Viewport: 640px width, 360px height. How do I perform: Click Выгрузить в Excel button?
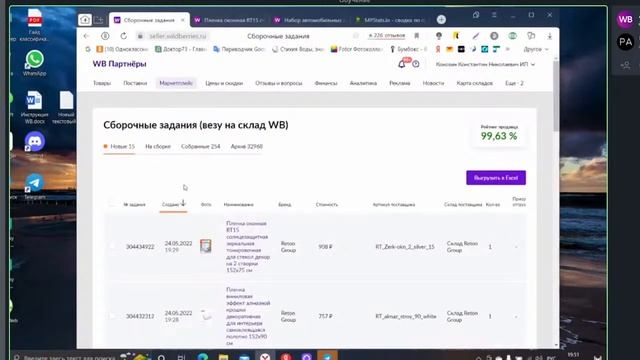[x=496, y=178]
